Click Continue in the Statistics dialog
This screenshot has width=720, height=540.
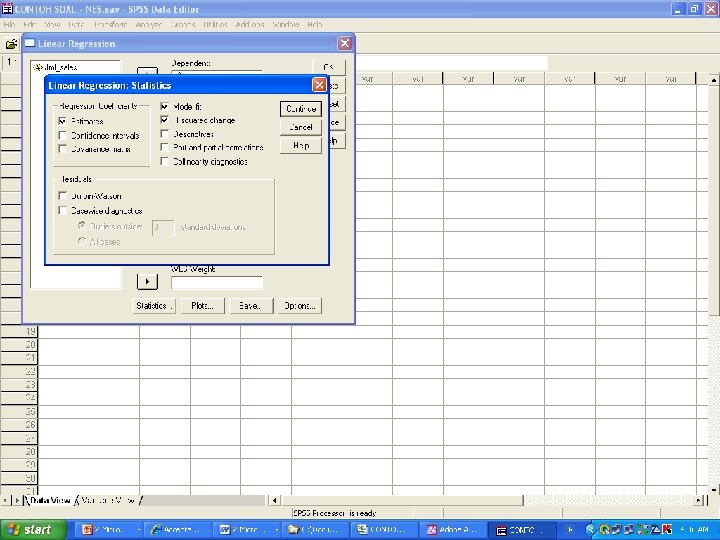[301, 109]
